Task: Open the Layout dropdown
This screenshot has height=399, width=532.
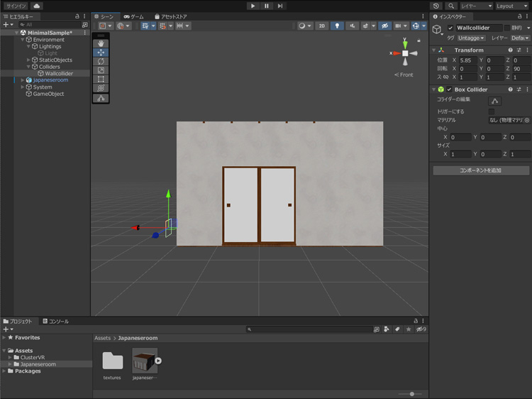Action: tap(511, 6)
